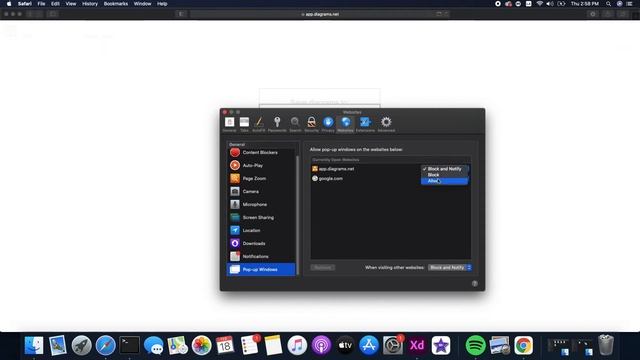The image size is (640, 360).
Task: Open Google Chrome from the Dock
Action: (524, 345)
